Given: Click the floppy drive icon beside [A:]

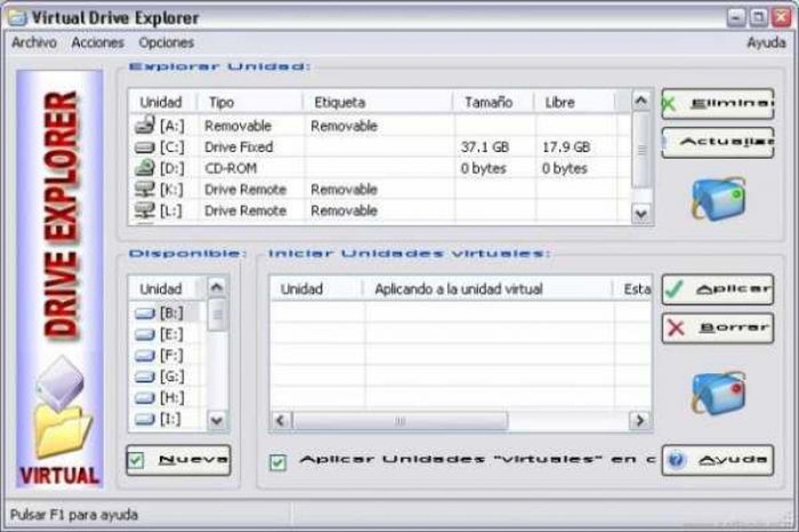Looking at the screenshot, I should 143,125.
